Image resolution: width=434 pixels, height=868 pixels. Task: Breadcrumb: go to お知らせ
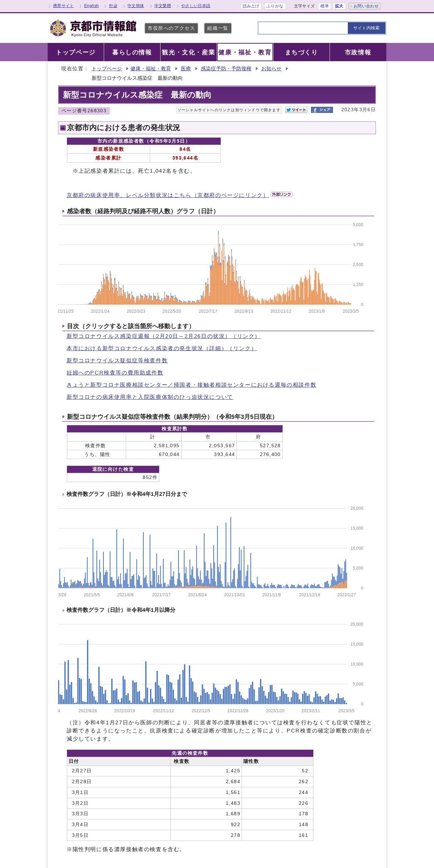click(271, 69)
